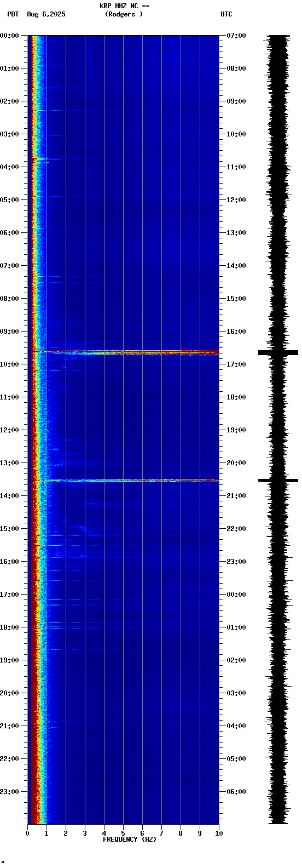
Task: Click the seismogram spike near 16:40 UTC
Action: point(278,352)
